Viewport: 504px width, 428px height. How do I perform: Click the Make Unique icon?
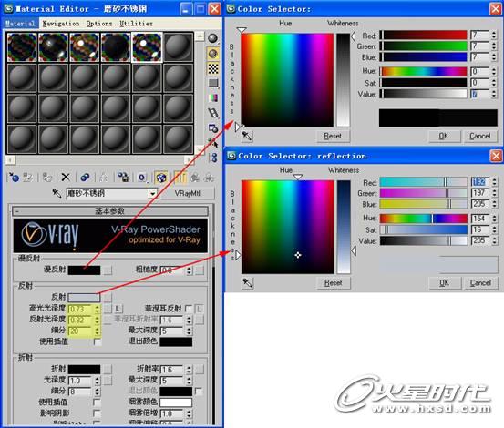pyautogui.click(x=104, y=178)
